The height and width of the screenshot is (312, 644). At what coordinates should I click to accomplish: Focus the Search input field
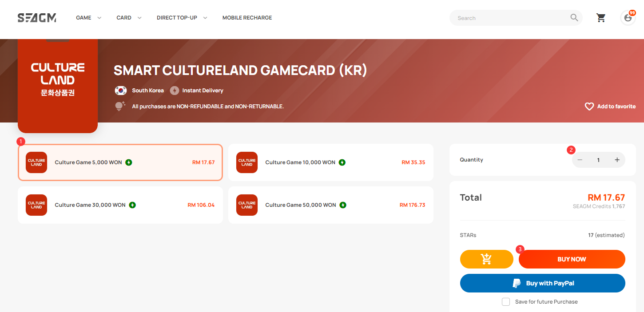(511, 18)
